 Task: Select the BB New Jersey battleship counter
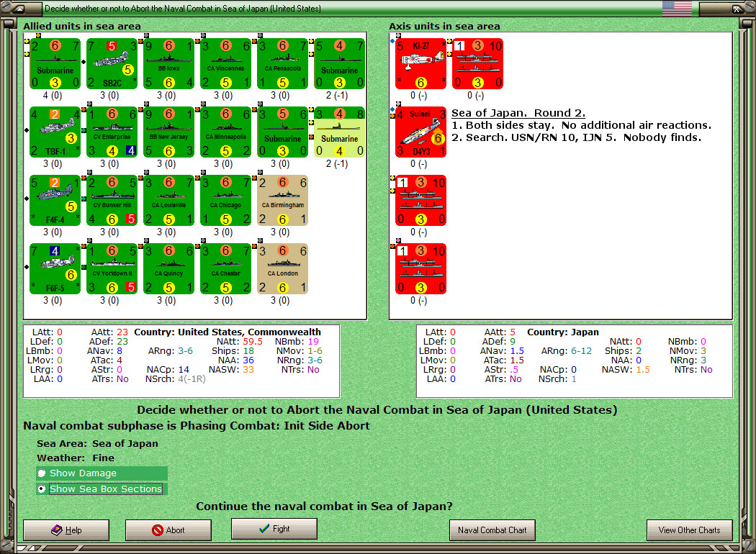[168, 132]
